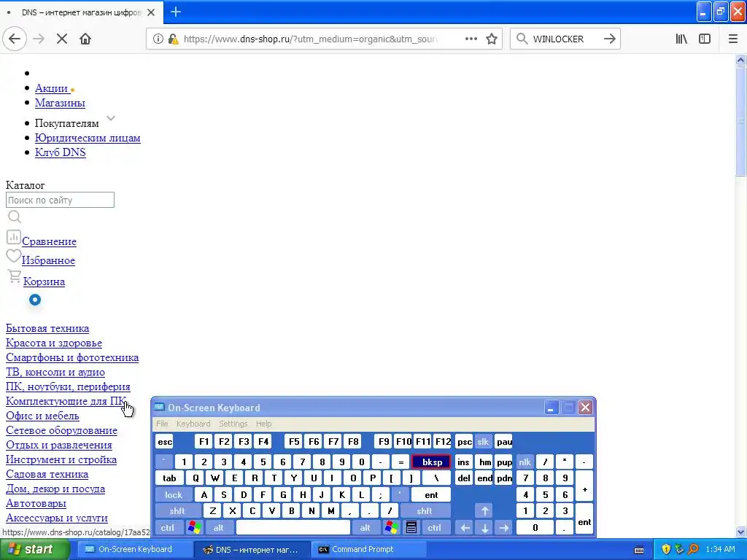Click the WINLOCKER search box
Image resolution: width=747 pixels, height=560 pixels.
(565, 39)
